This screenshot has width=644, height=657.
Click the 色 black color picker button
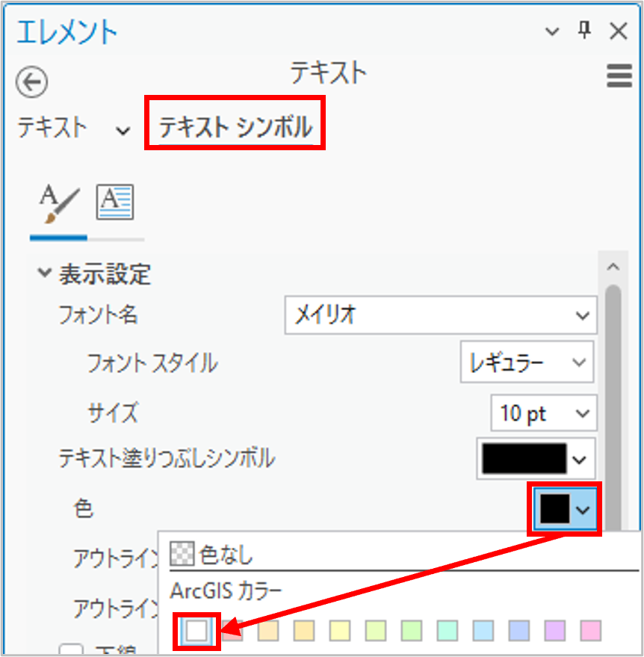pyautogui.click(x=564, y=510)
